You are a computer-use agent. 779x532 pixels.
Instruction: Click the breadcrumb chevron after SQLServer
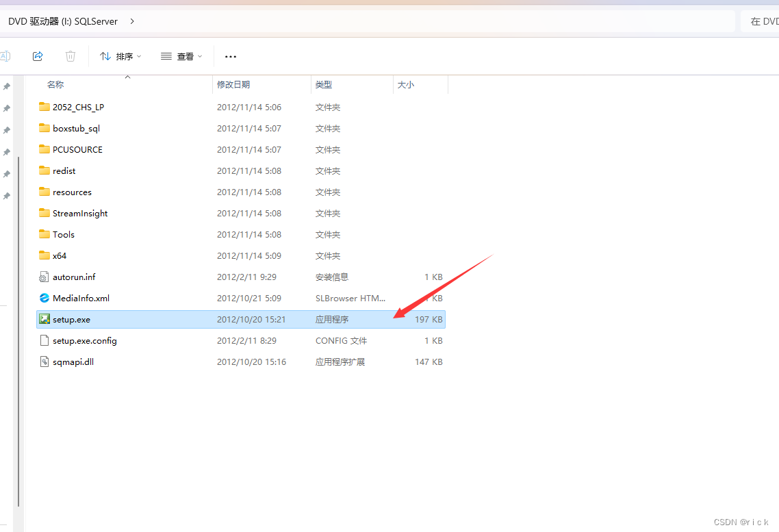click(131, 21)
